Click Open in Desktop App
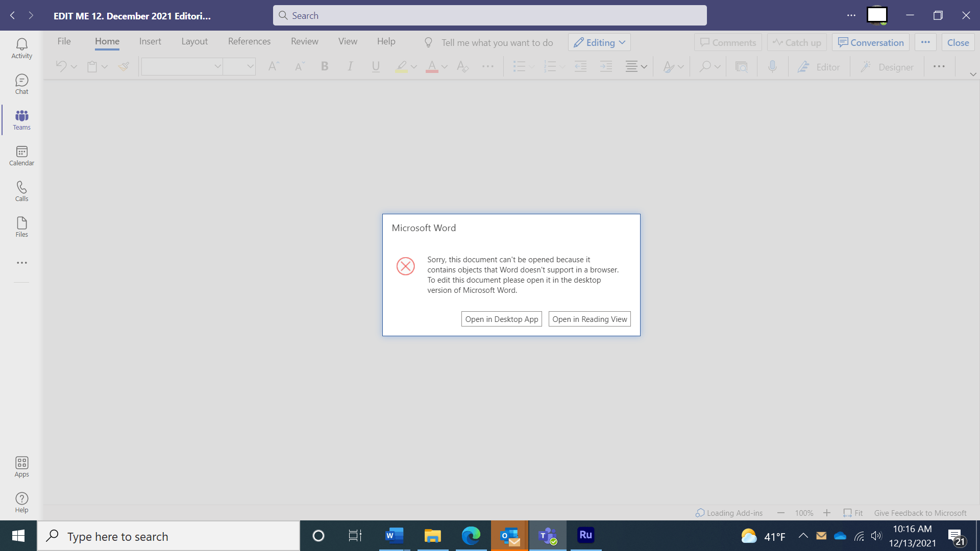The image size is (980, 551). coord(502,319)
